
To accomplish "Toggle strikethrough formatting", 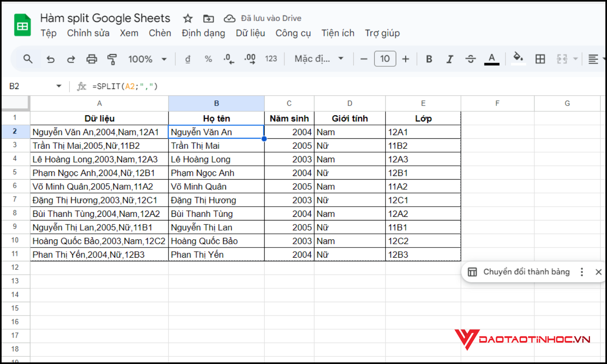I will point(471,59).
